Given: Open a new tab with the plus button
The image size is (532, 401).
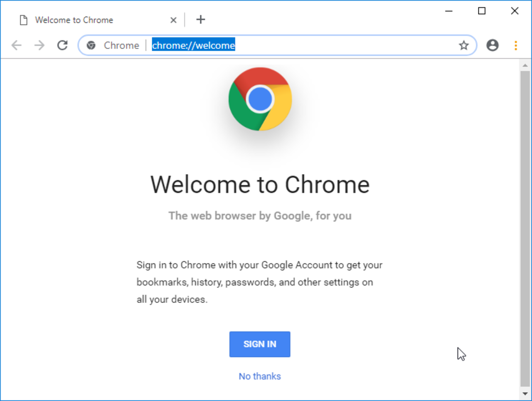Looking at the screenshot, I should click(201, 19).
